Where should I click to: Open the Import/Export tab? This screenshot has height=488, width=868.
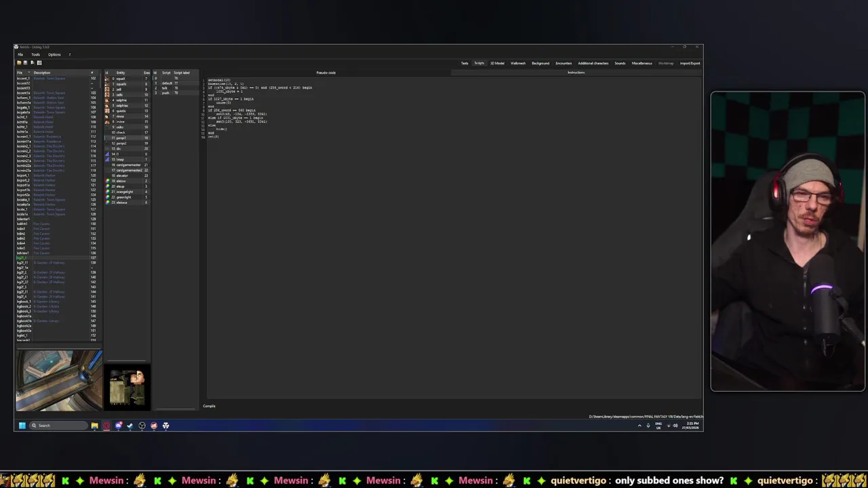pos(690,63)
